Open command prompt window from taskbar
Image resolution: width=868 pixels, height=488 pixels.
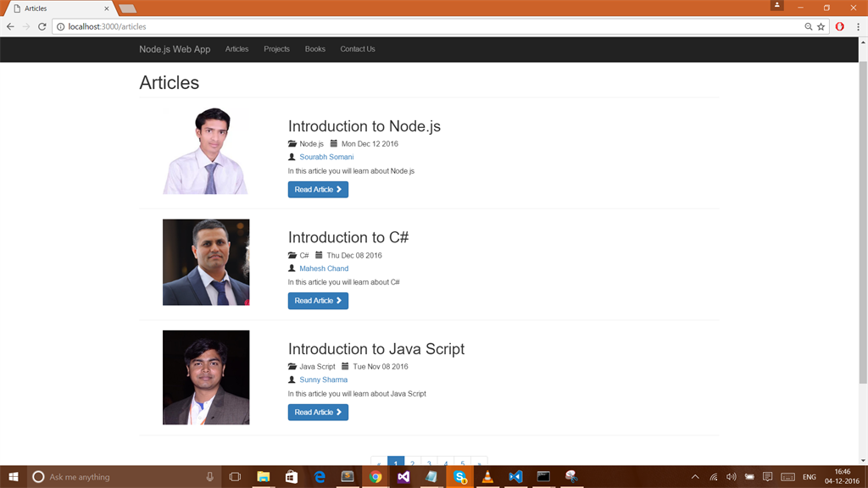click(x=543, y=477)
